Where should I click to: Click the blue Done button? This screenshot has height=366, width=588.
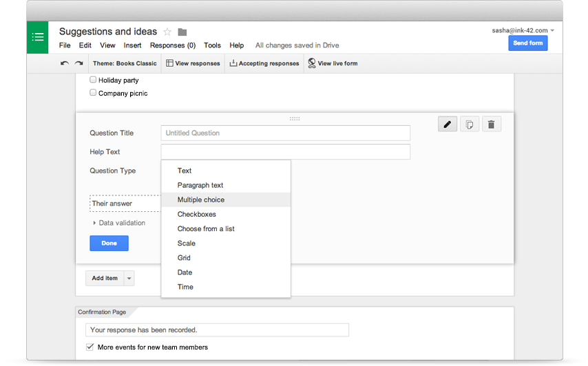[x=109, y=243]
